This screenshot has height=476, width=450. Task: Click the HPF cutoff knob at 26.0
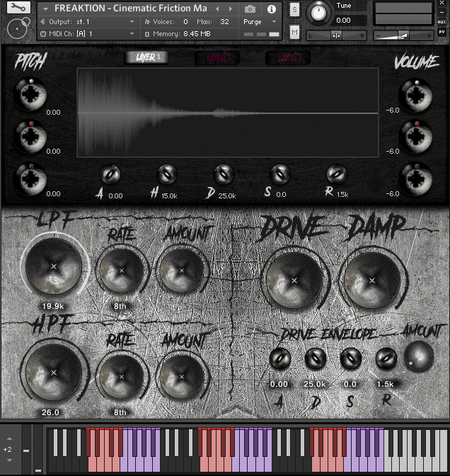click(54, 373)
